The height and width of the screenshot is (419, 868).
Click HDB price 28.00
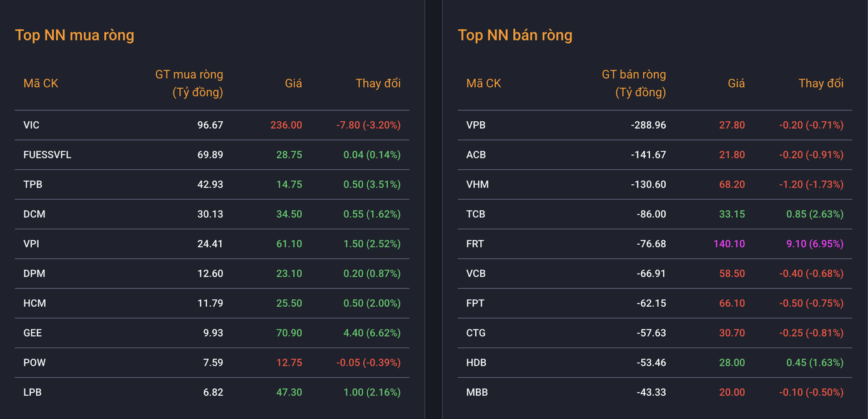pyautogui.click(x=732, y=362)
